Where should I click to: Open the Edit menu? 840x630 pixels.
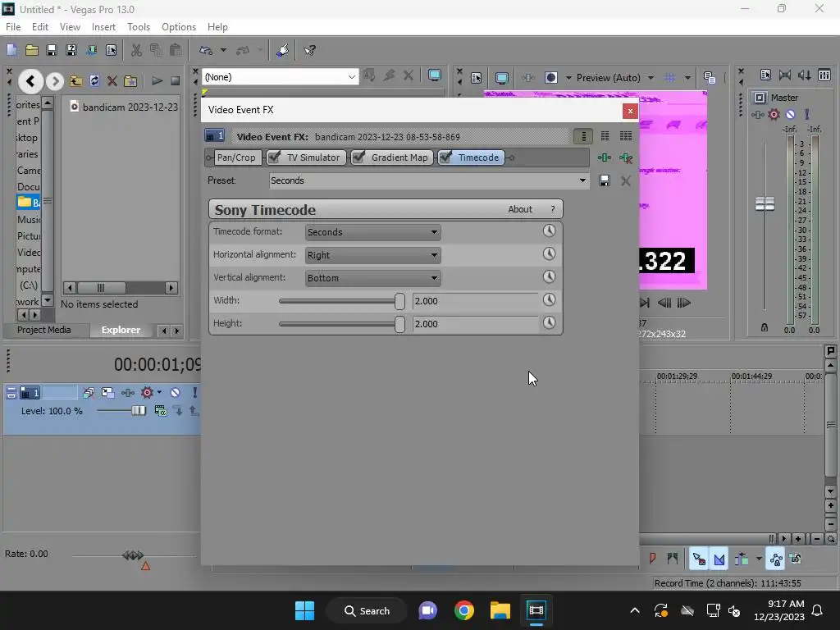point(40,27)
